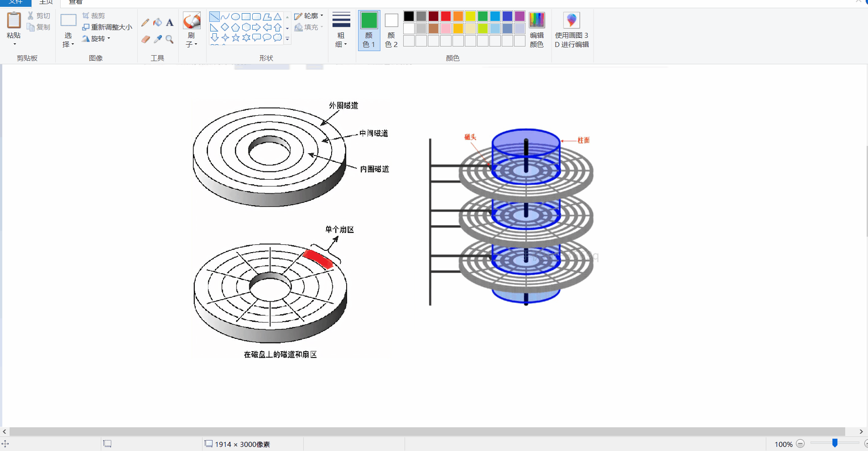Select the Left arrow shape
The height and width of the screenshot is (451, 868).
(267, 27)
